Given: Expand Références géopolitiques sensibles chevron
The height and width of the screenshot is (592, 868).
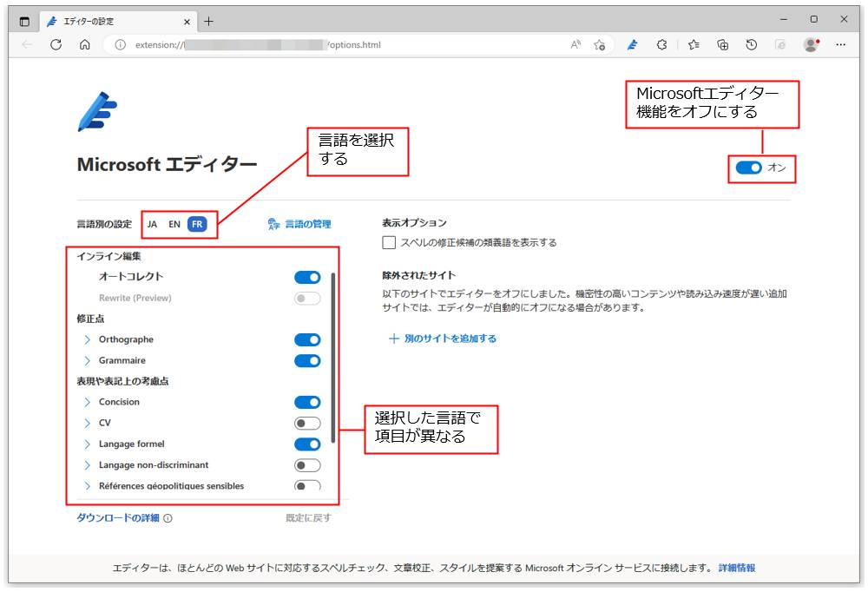Looking at the screenshot, I should tap(87, 486).
